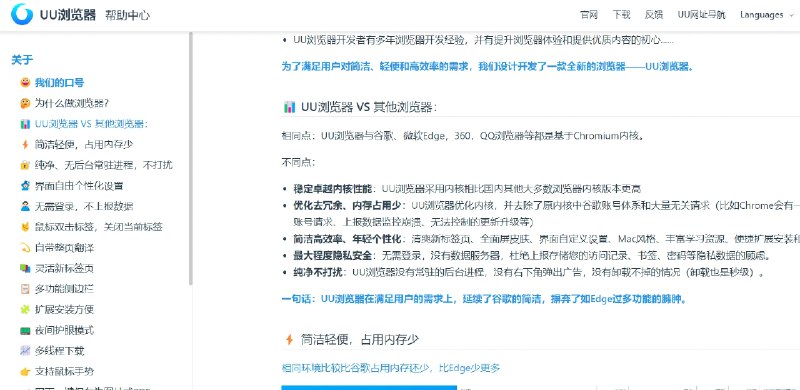
Task: Open 界面自由个性化设置 sidebar item
Action: point(79,186)
